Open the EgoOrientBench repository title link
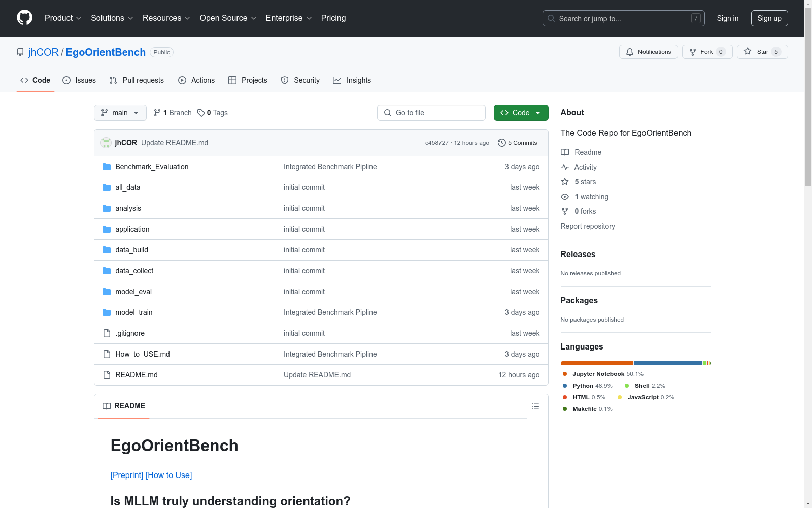The image size is (812, 508). [106, 52]
